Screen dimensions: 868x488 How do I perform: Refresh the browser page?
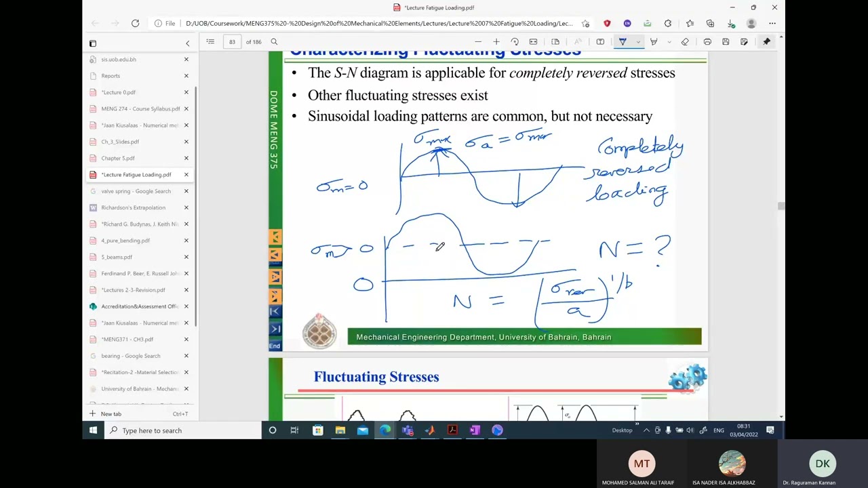click(x=135, y=24)
